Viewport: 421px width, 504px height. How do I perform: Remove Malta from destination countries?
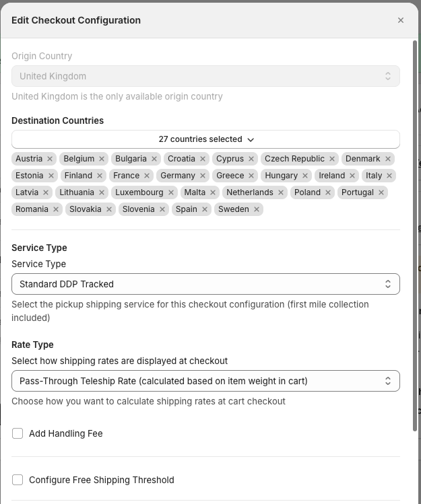pos(213,192)
